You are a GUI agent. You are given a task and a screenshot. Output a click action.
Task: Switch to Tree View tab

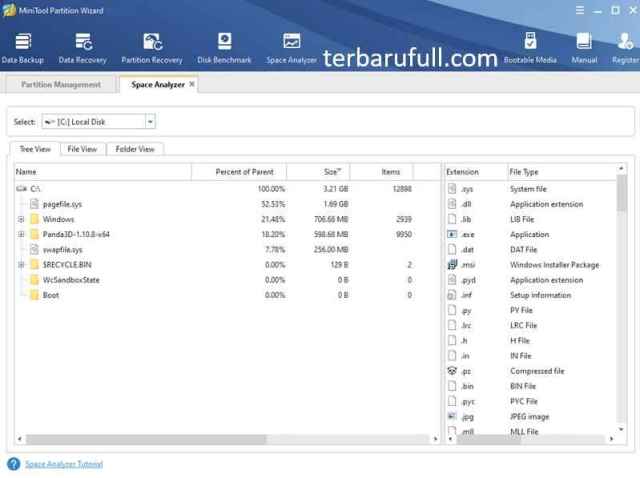35,149
